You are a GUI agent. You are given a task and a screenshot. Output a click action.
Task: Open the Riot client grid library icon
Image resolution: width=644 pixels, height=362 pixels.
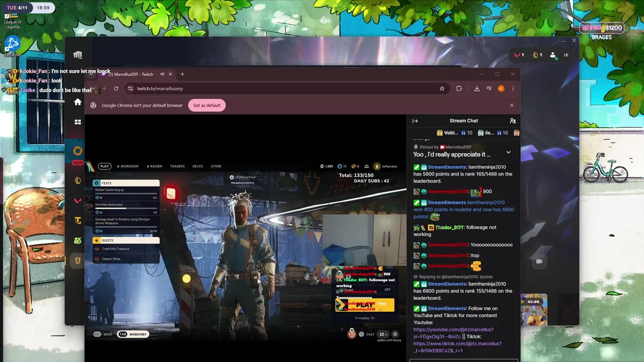[x=77, y=122]
